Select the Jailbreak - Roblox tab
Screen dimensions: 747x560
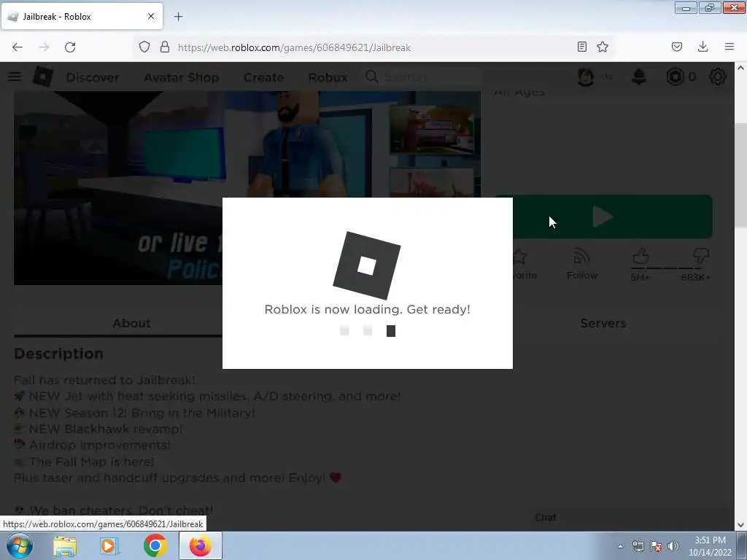pyautogui.click(x=82, y=16)
